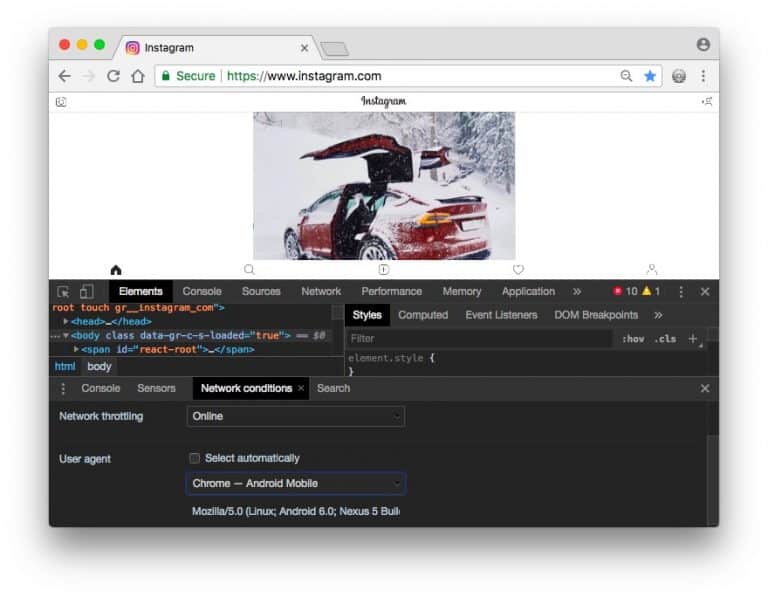
Task: Open the Network throttling Online dropdown
Action: (296, 416)
